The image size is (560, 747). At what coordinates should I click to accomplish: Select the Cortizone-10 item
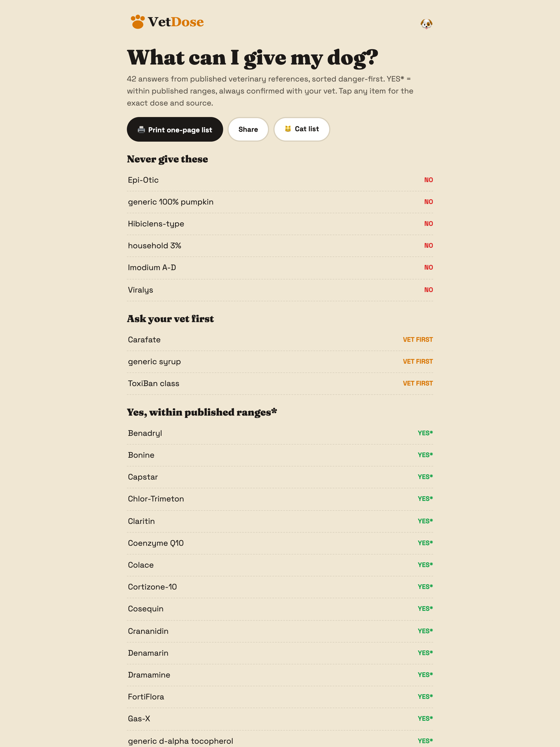[280, 587]
